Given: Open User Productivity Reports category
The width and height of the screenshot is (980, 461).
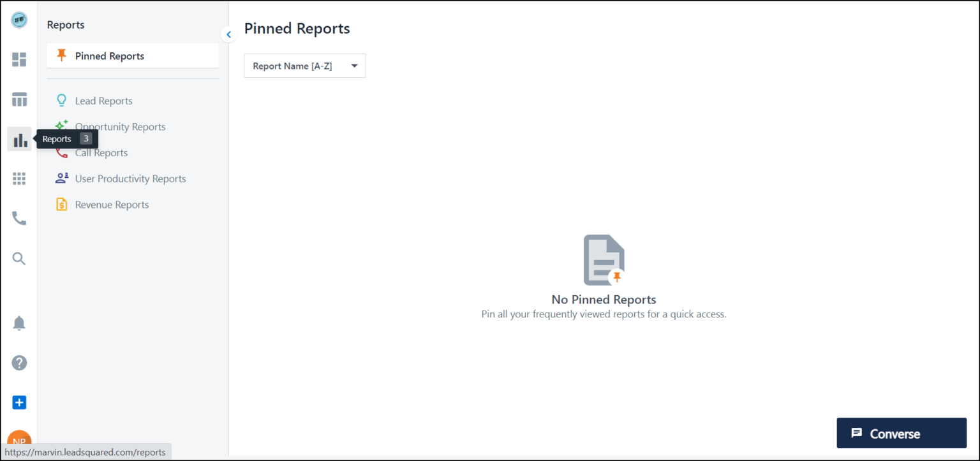Looking at the screenshot, I should pyautogui.click(x=130, y=179).
